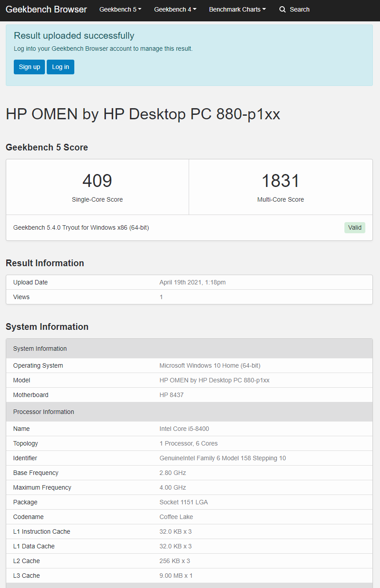Click the Sign up button
The height and width of the screenshot is (588, 380).
coord(29,67)
